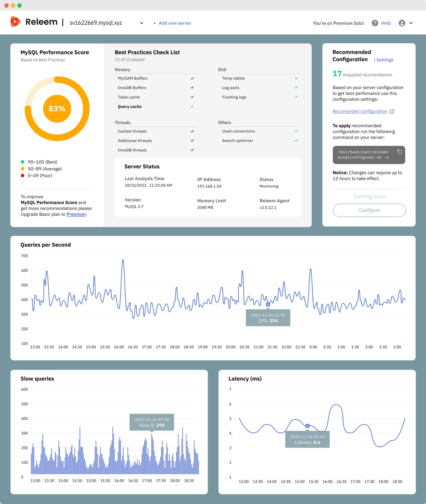This screenshot has width=426, height=504.
Task: Click the Last Analysis Time value
Action: pyautogui.click(x=148, y=185)
